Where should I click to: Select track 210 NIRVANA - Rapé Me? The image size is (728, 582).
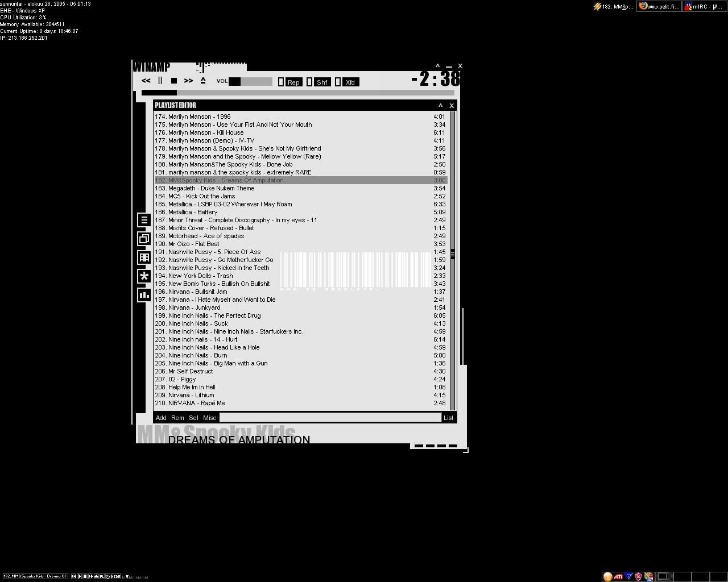click(x=301, y=403)
